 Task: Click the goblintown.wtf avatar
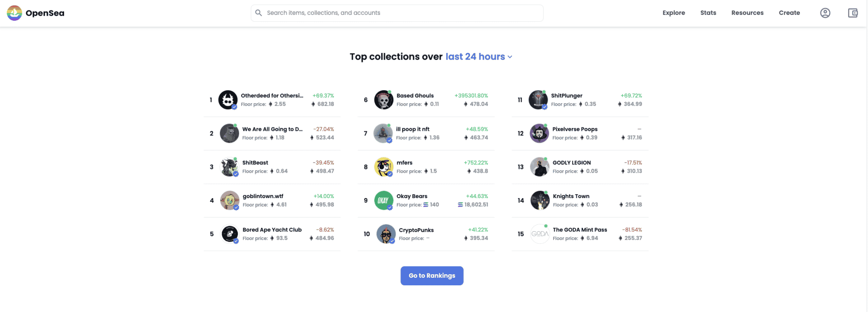coord(230,200)
